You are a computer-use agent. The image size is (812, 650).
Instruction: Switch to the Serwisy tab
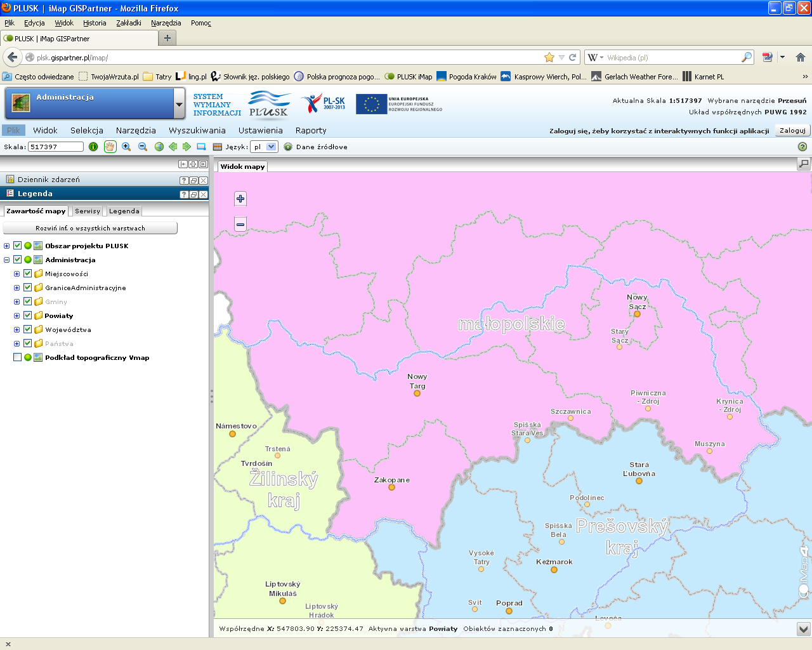point(88,211)
